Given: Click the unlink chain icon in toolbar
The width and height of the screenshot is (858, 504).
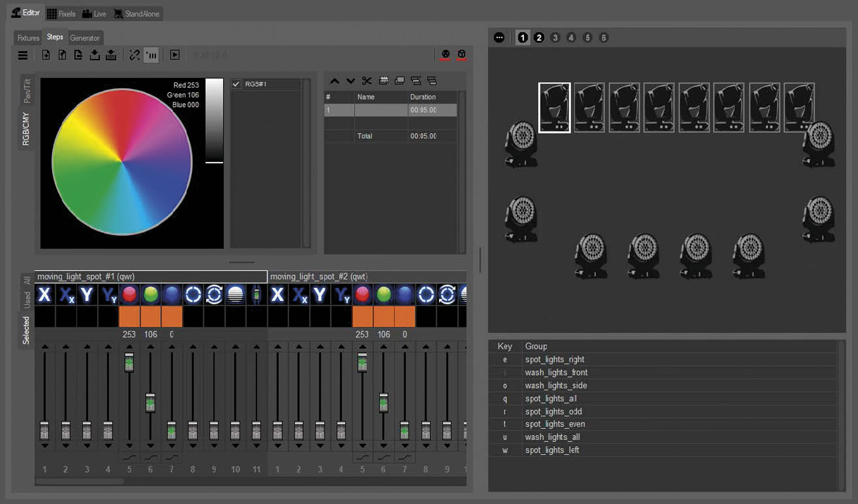Looking at the screenshot, I should (x=134, y=55).
